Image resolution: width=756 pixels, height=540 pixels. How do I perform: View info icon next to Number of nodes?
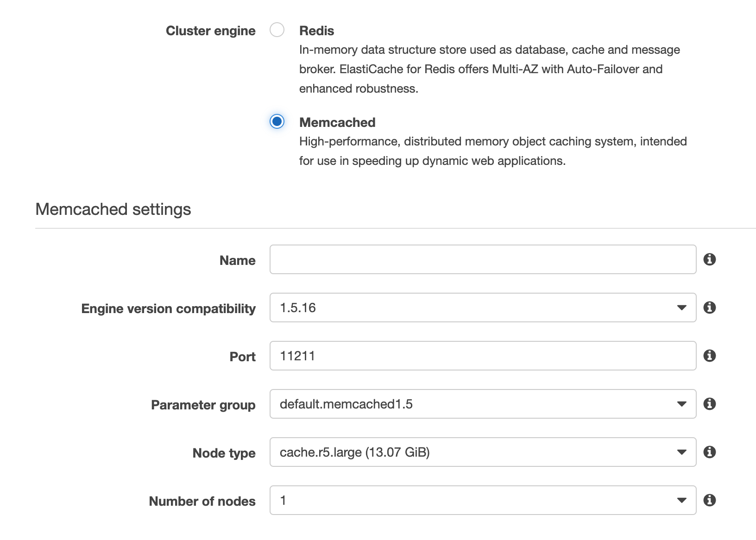[x=709, y=500]
